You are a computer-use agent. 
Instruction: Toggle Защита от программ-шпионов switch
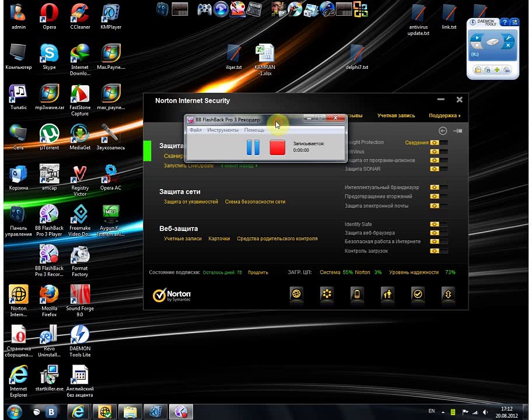point(439,160)
